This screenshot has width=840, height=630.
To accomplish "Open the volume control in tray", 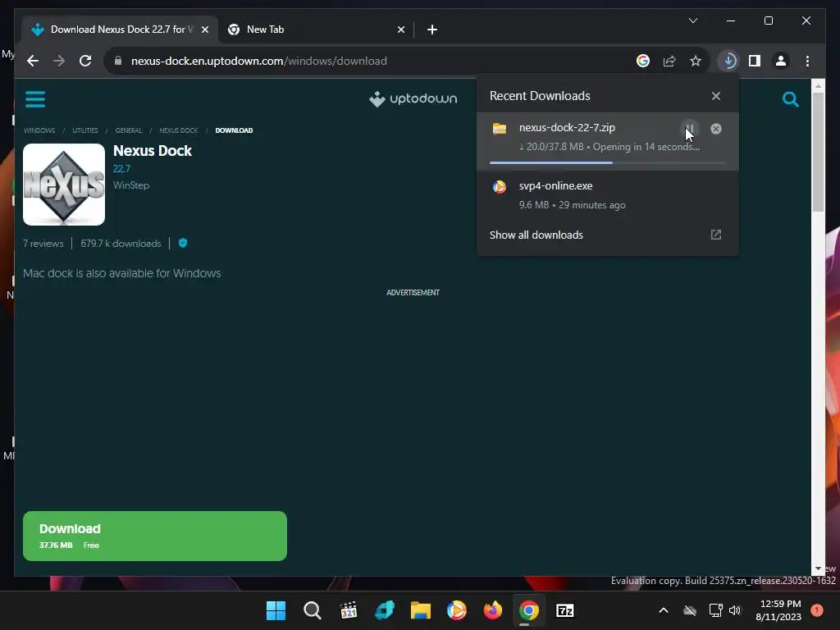I will coord(735,610).
